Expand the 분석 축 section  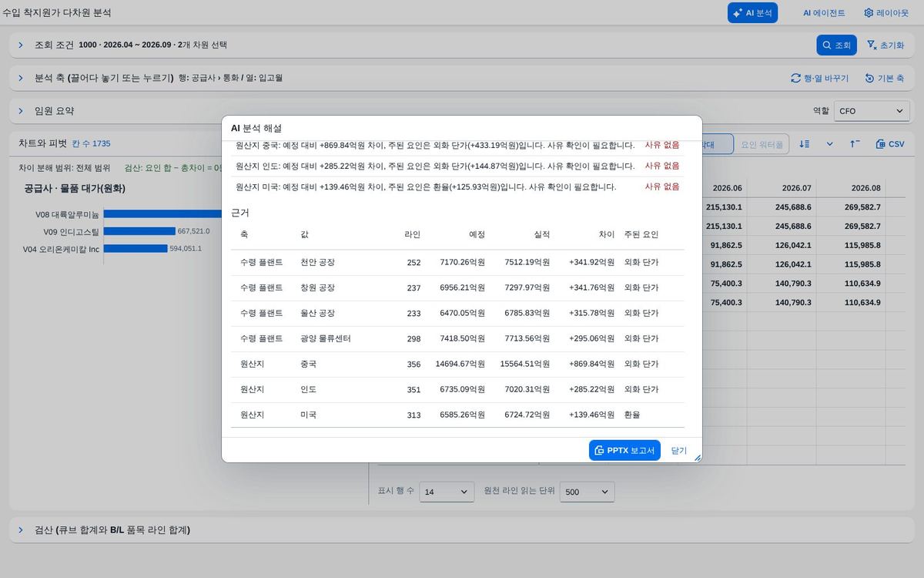pyautogui.click(x=21, y=78)
